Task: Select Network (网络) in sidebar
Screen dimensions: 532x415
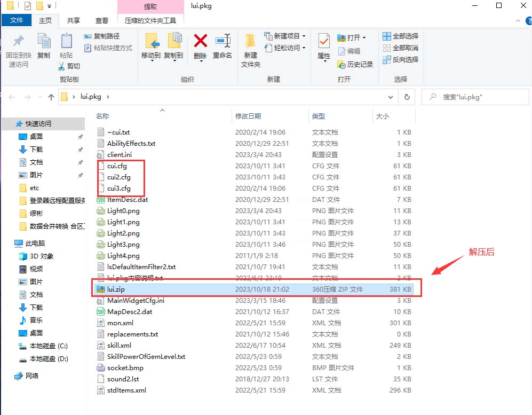Action: [27, 375]
